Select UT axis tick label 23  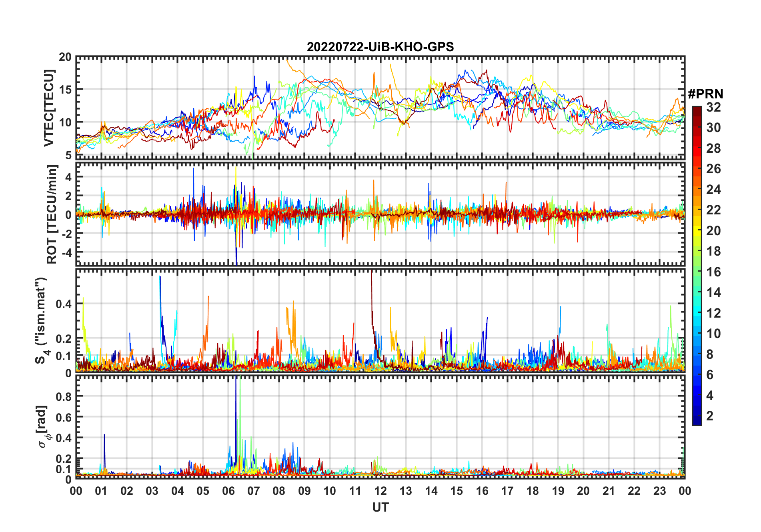point(659,491)
